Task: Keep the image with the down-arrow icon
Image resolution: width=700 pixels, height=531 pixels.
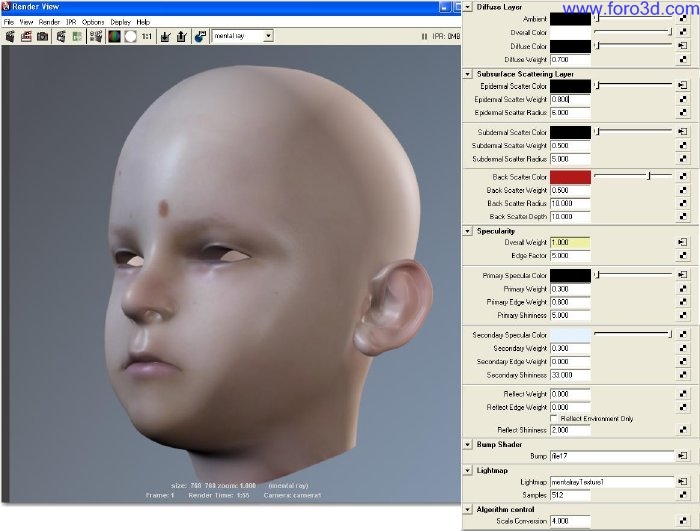Action: 165,36
